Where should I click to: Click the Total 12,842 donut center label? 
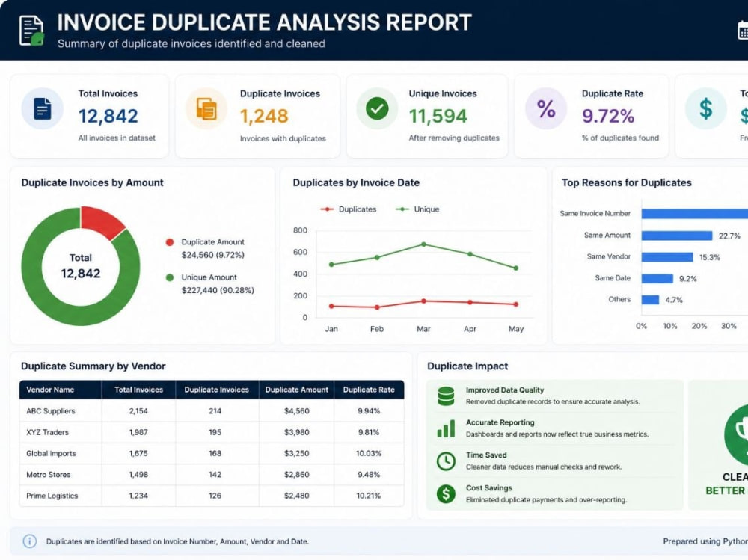[x=80, y=266]
